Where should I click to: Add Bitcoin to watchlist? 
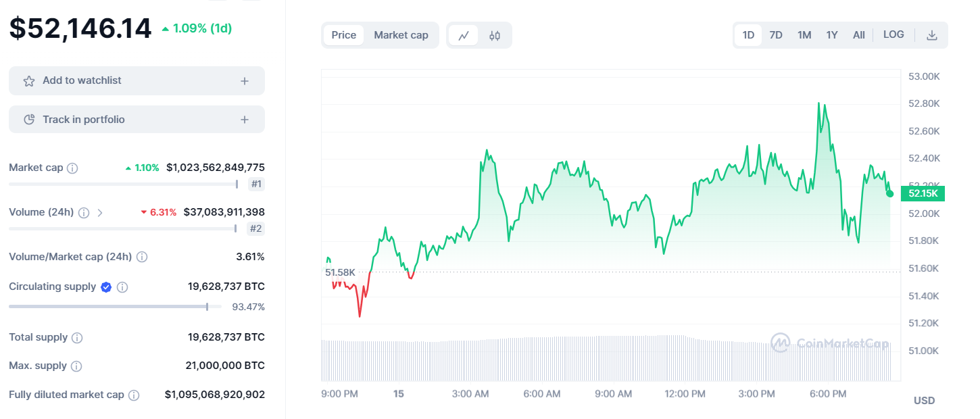click(137, 81)
